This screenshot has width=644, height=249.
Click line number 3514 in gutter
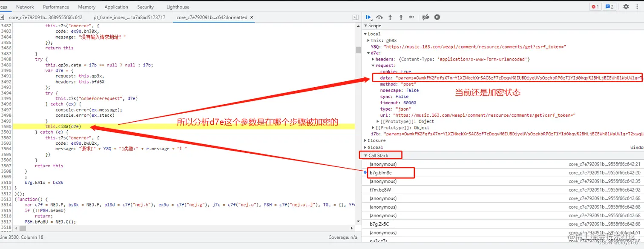coord(6,205)
